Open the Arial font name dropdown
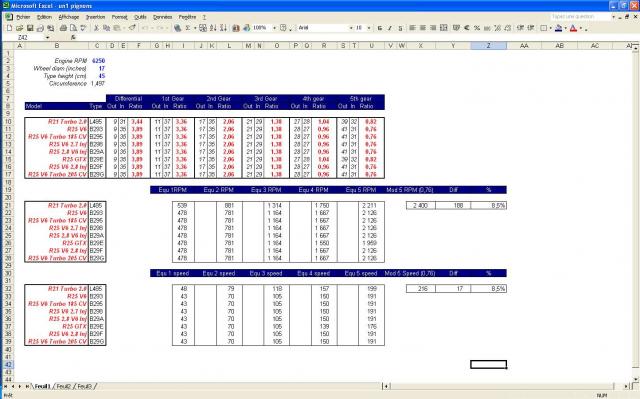Viewport: 640px width, 399px height. click(351, 28)
